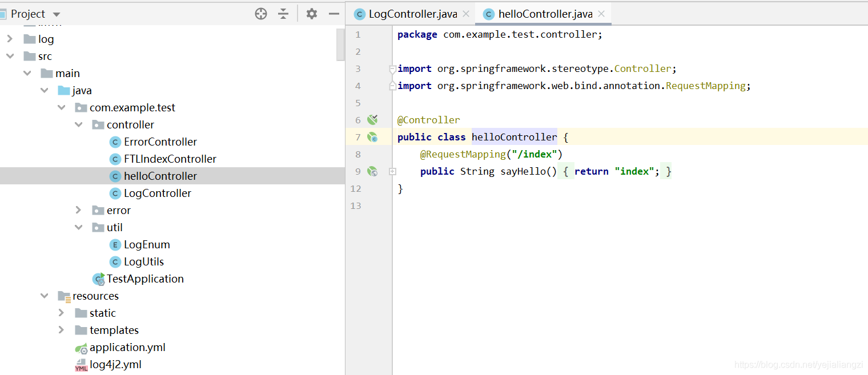Unfold the sayHello method body

pos(392,171)
